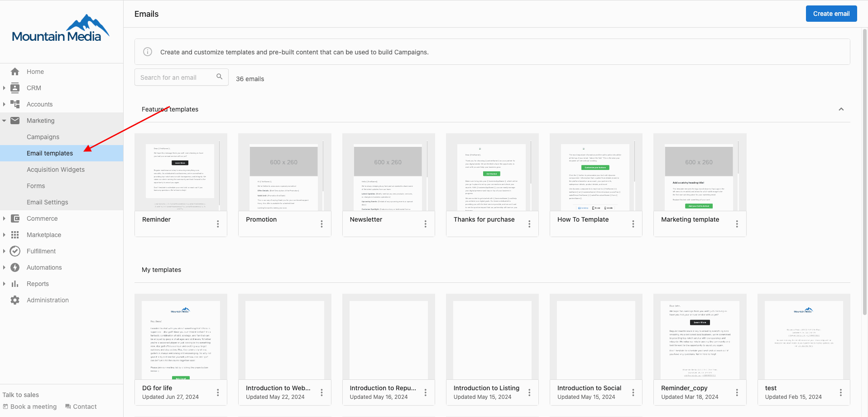Click the How To Template name
Screen dimensions: 868x417
[x=583, y=219]
